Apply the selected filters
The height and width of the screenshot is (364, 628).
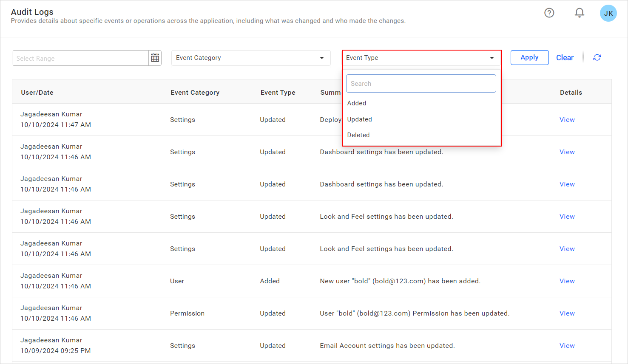[x=529, y=57]
